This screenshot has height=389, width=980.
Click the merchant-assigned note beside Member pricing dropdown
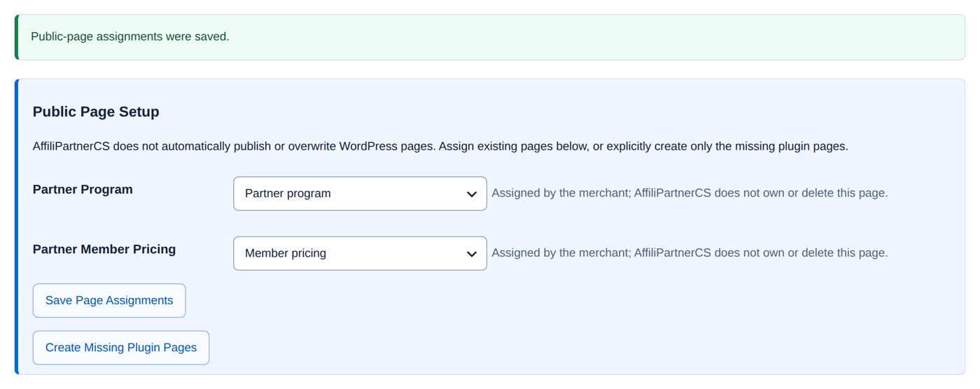click(689, 253)
